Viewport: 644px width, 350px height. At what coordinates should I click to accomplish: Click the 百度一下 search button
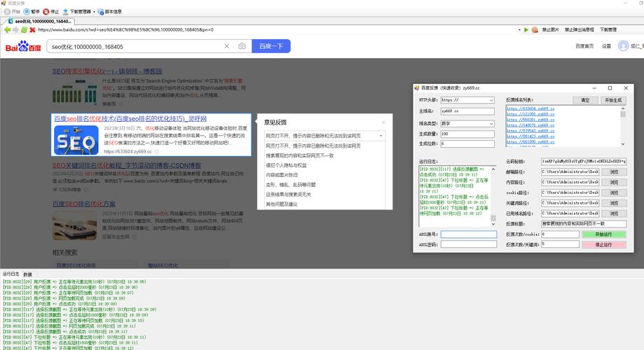pos(270,47)
